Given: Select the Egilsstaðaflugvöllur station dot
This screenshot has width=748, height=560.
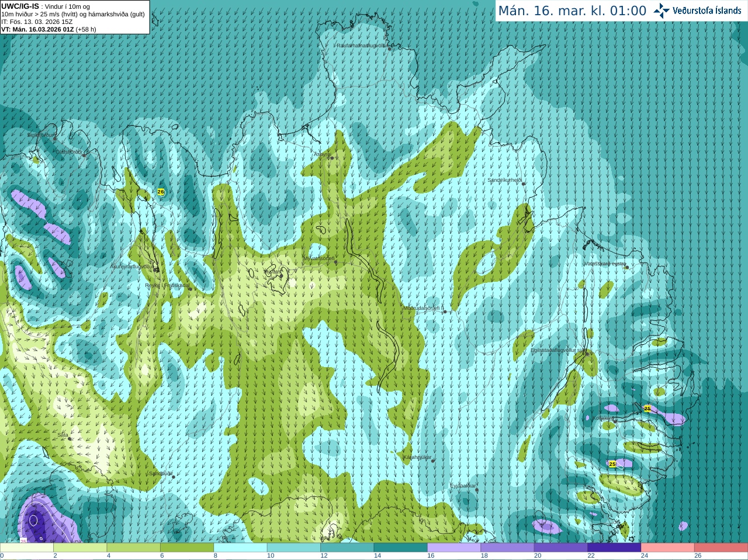Looking at the screenshot, I should [x=587, y=353].
